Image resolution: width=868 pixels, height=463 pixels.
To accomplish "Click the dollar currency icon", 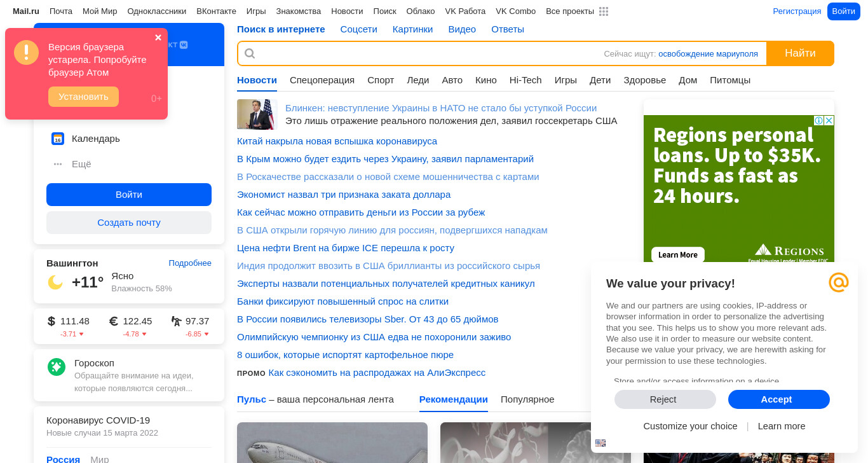I will pos(51,321).
